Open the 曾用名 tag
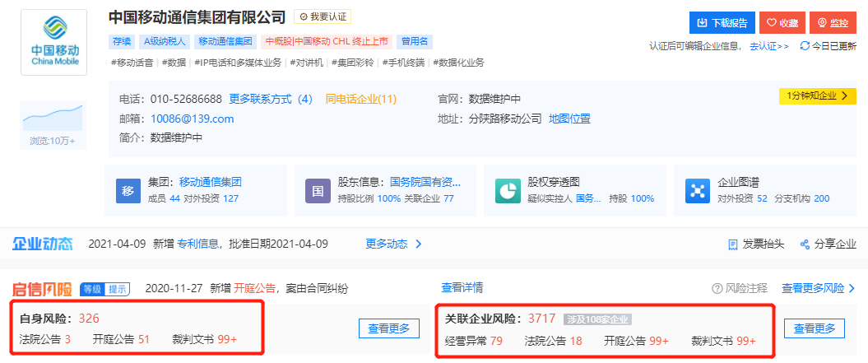 coord(415,41)
